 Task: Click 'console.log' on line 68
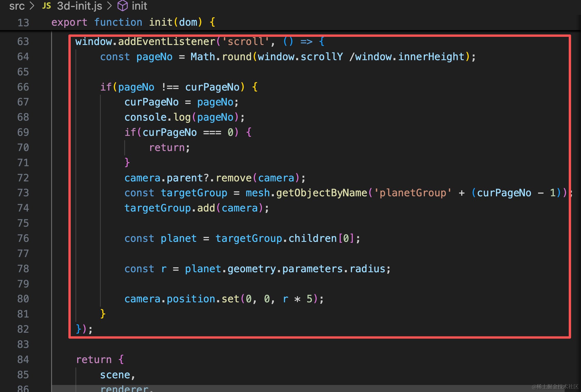pos(158,117)
